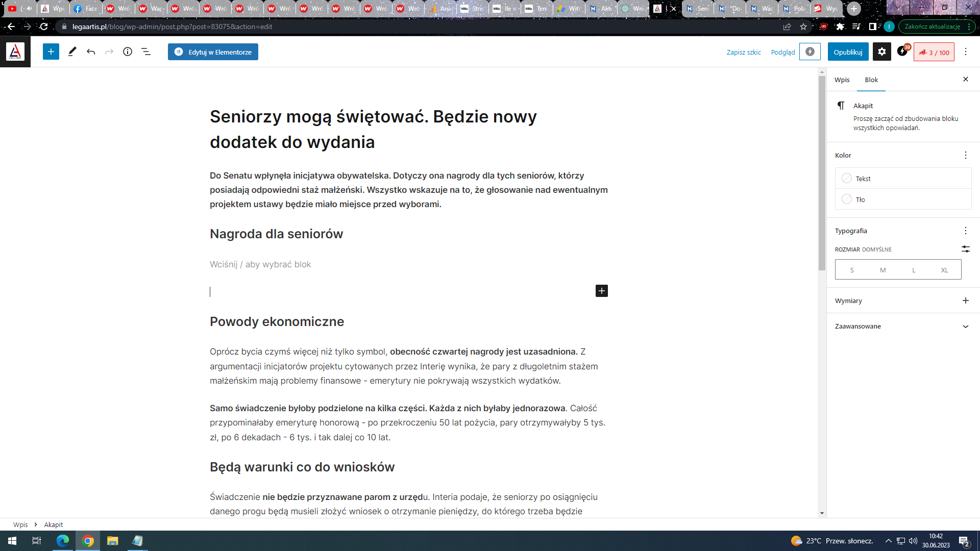
Task: Open Kolor options three-dot menu
Action: click(x=965, y=155)
